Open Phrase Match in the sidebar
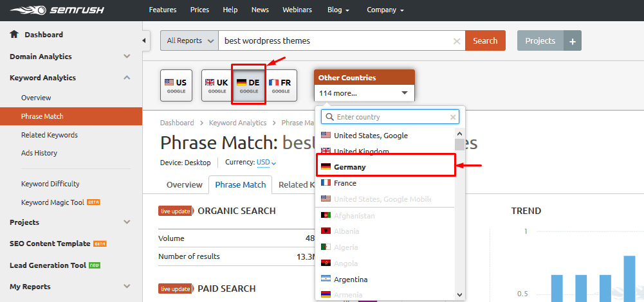 pyautogui.click(x=71, y=116)
